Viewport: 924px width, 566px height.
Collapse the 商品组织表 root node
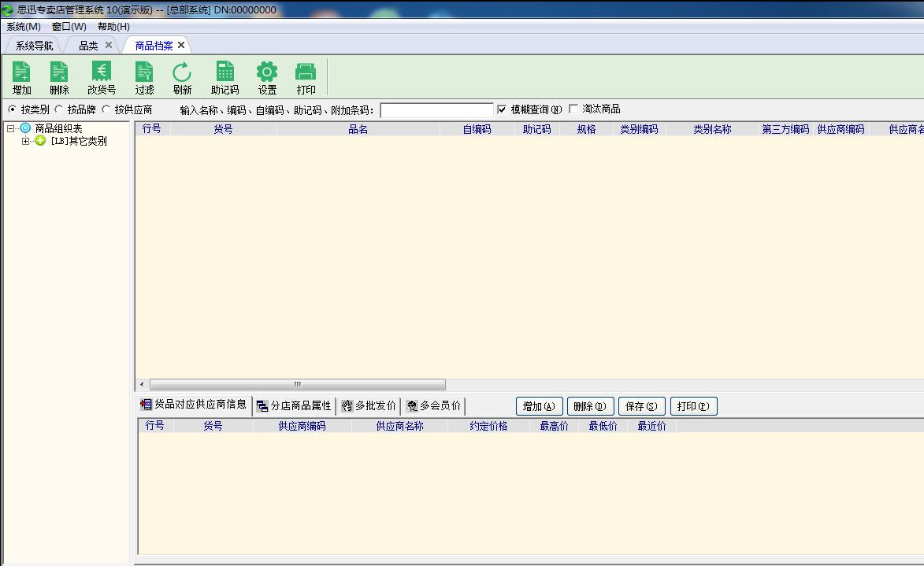click(x=11, y=128)
